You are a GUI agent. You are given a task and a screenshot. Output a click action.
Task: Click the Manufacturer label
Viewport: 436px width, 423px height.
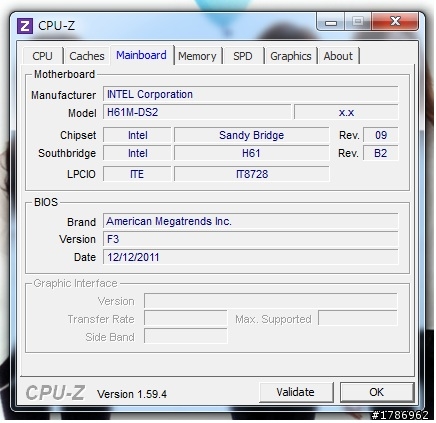(x=64, y=95)
